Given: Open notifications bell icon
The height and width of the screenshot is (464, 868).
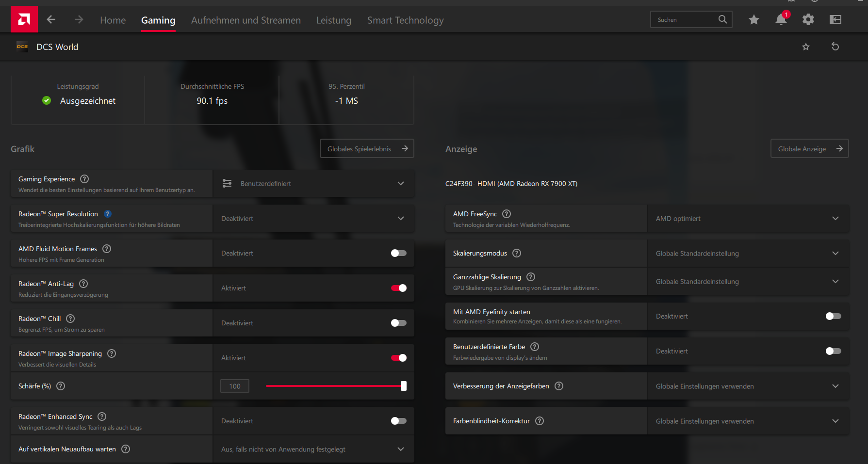Looking at the screenshot, I should click(x=781, y=19).
